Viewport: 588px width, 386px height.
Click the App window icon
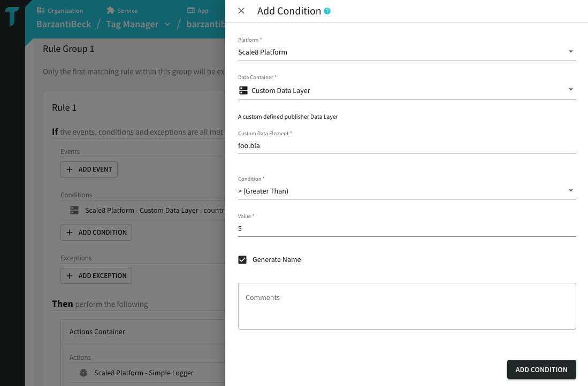[x=190, y=10]
